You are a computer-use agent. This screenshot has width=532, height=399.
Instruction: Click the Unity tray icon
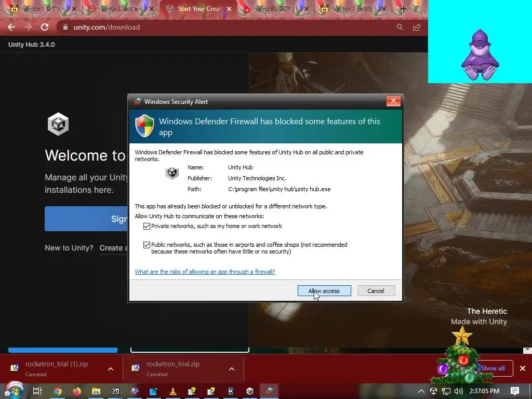click(x=434, y=391)
